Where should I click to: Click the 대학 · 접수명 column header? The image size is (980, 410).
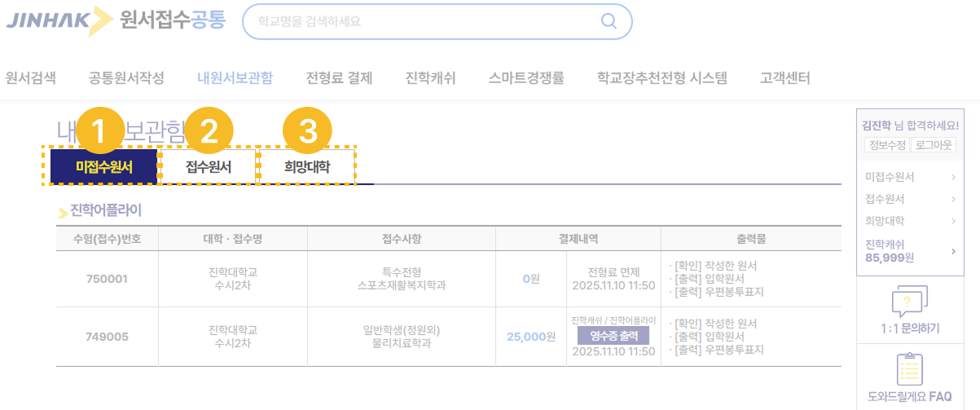(x=232, y=239)
